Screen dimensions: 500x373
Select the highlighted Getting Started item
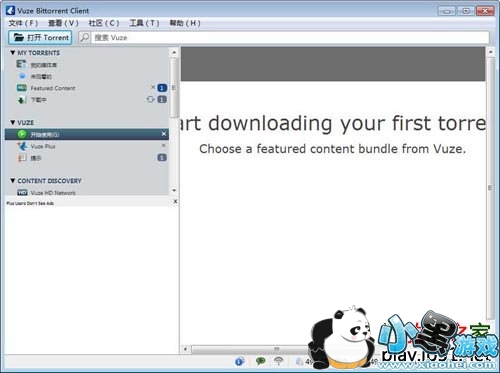pyautogui.click(x=87, y=134)
